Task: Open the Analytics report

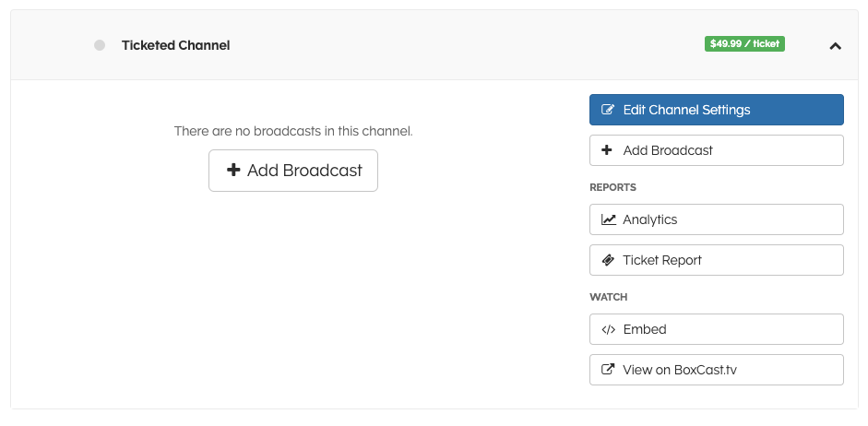Action: point(650,219)
